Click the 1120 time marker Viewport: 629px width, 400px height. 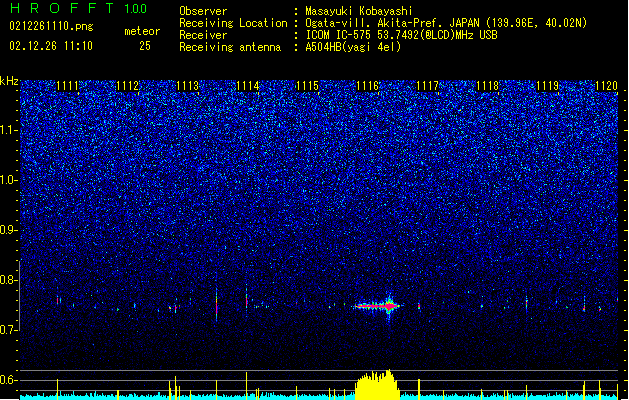click(607, 86)
